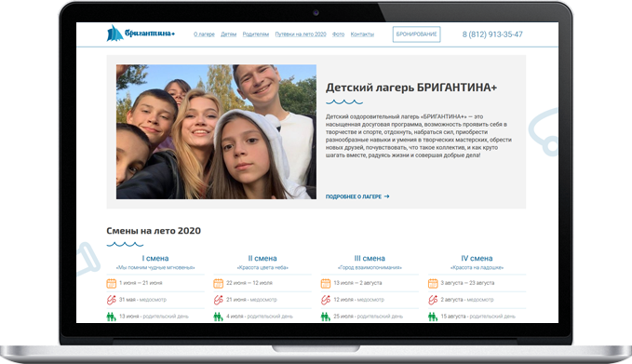The image size is (632, 364).
Task: Click parents icon beside 13 июня родительский день
Action: click(x=112, y=317)
